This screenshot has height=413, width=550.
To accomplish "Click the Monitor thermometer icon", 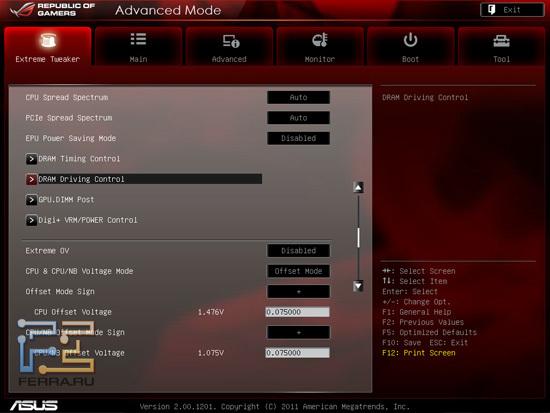I will pos(320,40).
